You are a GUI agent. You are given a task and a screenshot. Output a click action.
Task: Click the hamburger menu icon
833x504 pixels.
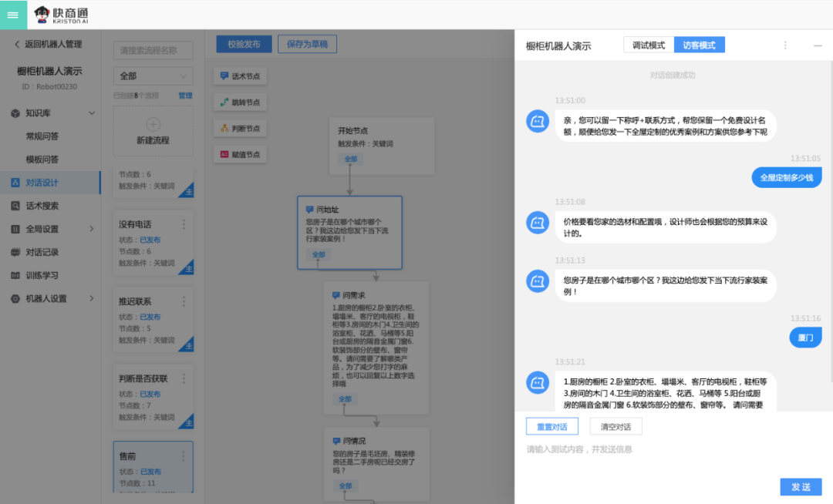(x=12, y=15)
